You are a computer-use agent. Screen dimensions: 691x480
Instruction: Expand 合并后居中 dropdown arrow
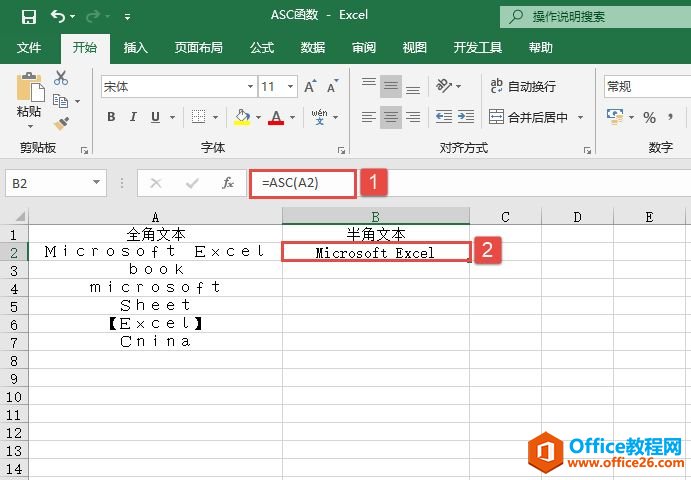pos(580,117)
